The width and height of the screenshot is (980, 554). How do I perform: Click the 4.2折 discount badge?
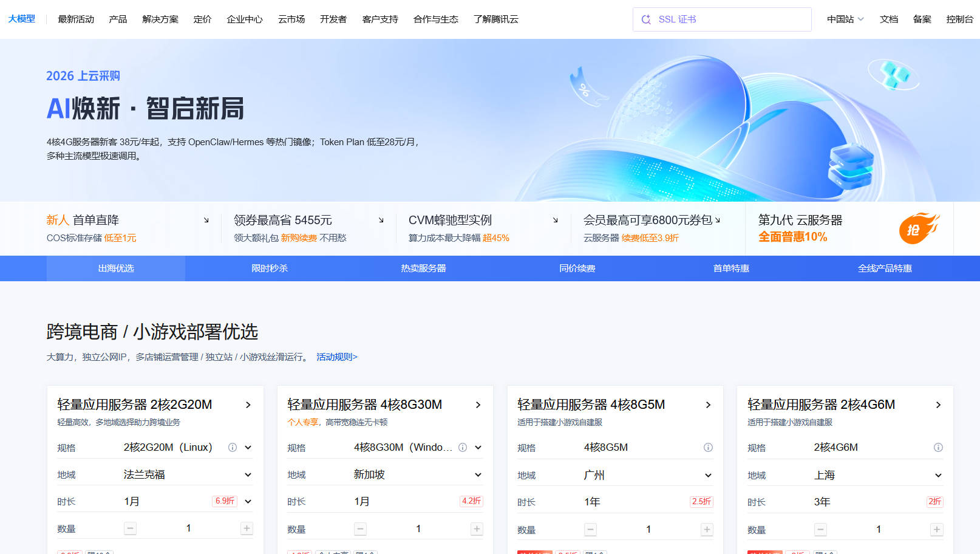[x=471, y=501]
